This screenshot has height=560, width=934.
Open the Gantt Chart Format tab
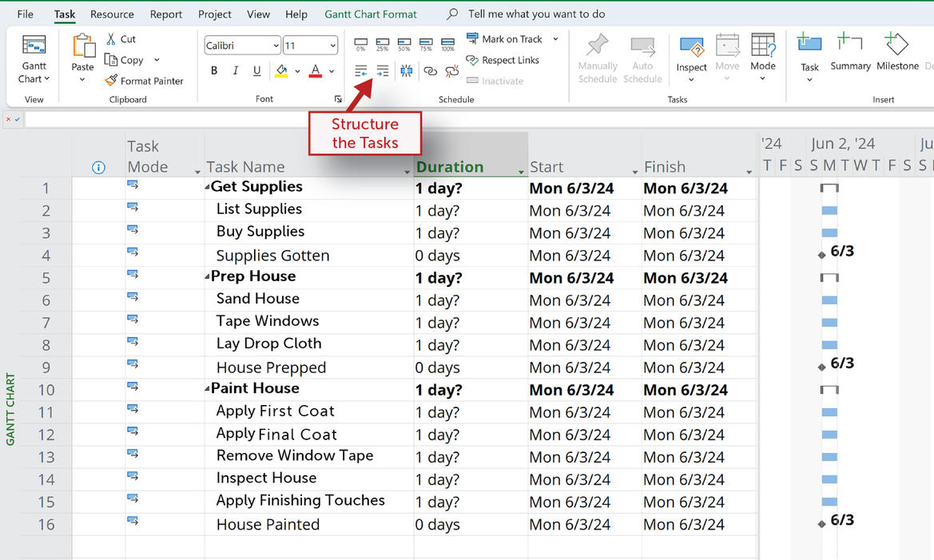pos(371,14)
